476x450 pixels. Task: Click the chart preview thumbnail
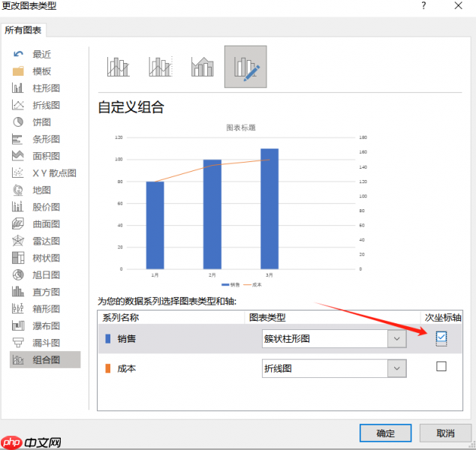point(241,205)
